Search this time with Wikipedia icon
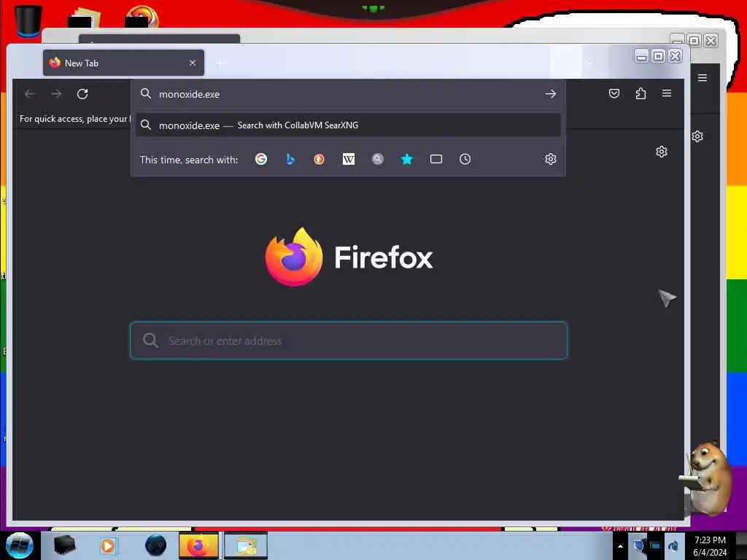Screen dimensions: 747x560 click(x=349, y=159)
